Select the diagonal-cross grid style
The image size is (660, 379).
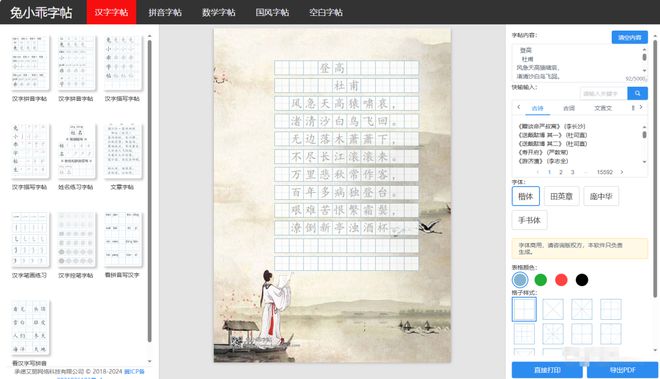pyautogui.click(x=553, y=310)
